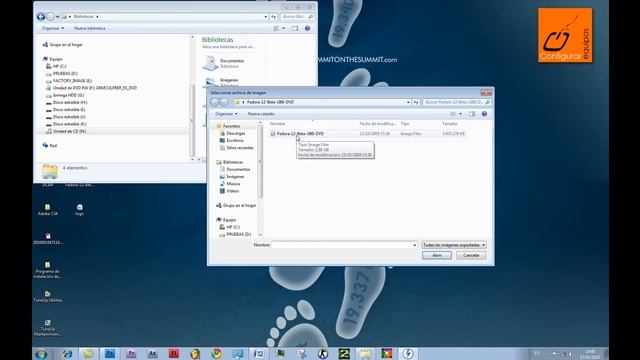Select FACTORY_IMAGE (E:) drive
640x360 pixels.
pyautogui.click(x=72, y=81)
